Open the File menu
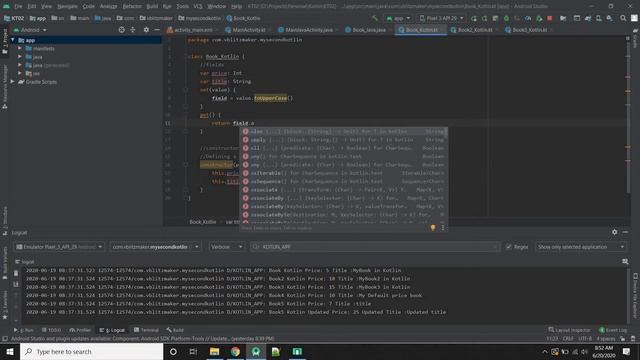Image resolution: width=640 pixels, height=360 pixels. (x=18, y=6)
